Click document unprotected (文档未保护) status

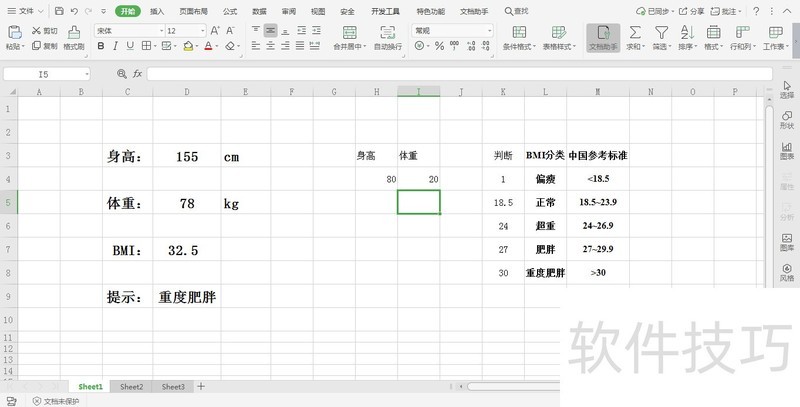pyautogui.click(x=56, y=401)
